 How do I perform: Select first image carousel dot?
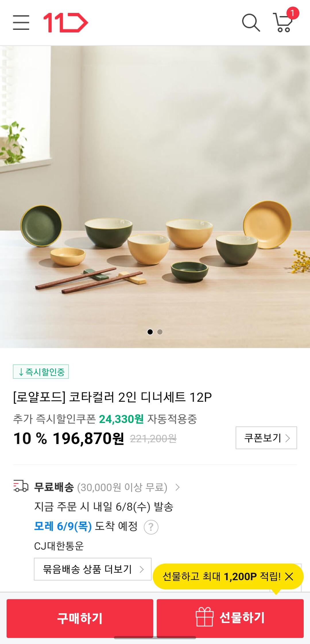pos(150,332)
